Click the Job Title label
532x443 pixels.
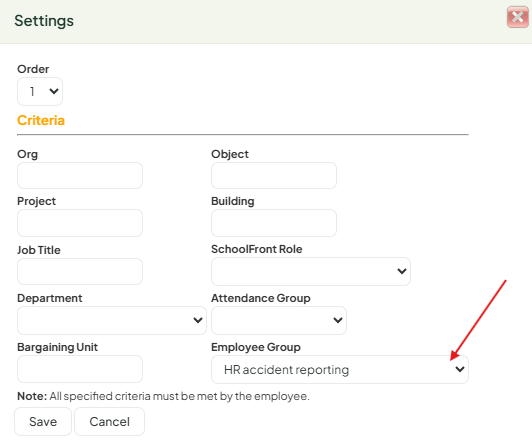point(39,250)
